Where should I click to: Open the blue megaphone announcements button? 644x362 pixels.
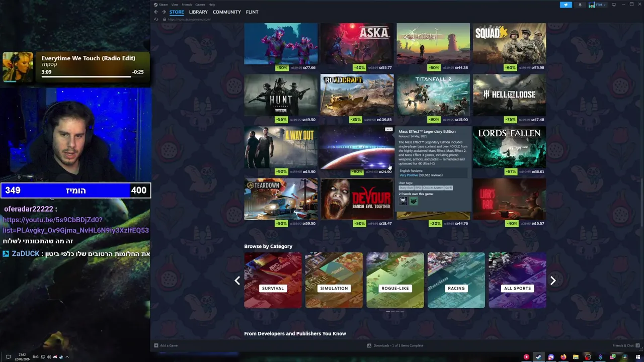[566, 5]
